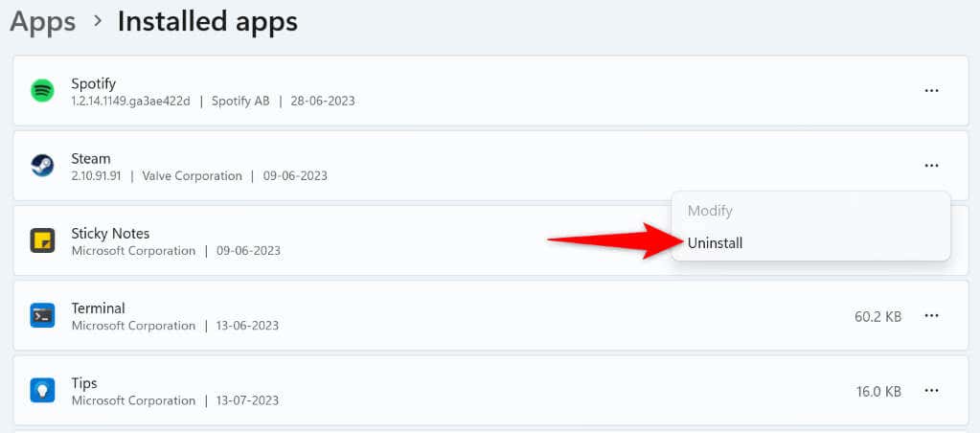Click the Sticky Notes app icon
Screen dimensions: 980x433
point(42,240)
